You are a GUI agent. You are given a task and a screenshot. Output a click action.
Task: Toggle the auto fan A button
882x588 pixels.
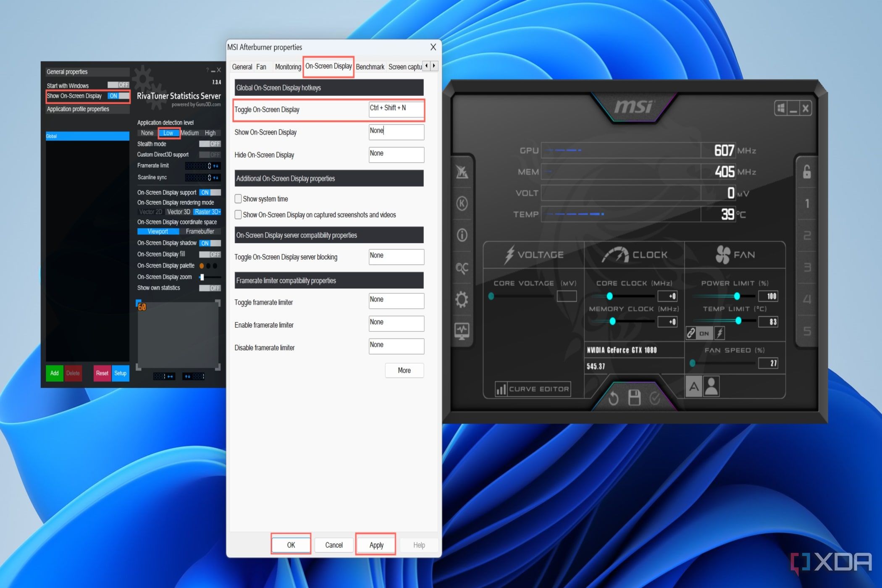[694, 386]
